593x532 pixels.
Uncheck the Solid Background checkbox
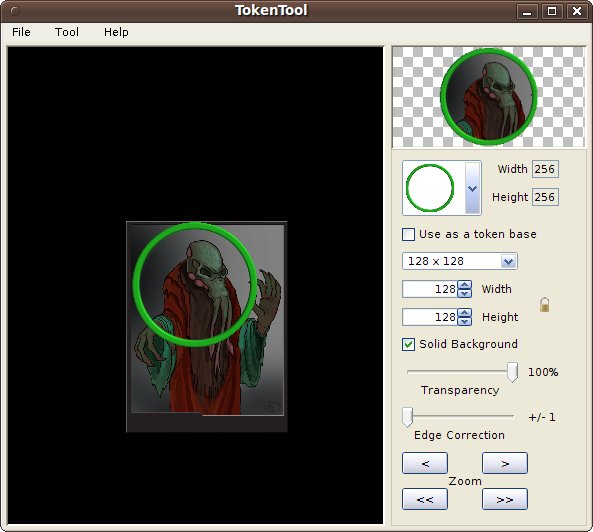pyautogui.click(x=408, y=344)
